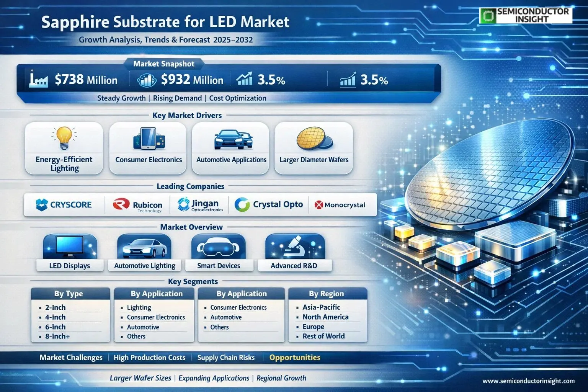This screenshot has height=392, width=588.
Task: Click the LED Displays label
Action: 70,266
